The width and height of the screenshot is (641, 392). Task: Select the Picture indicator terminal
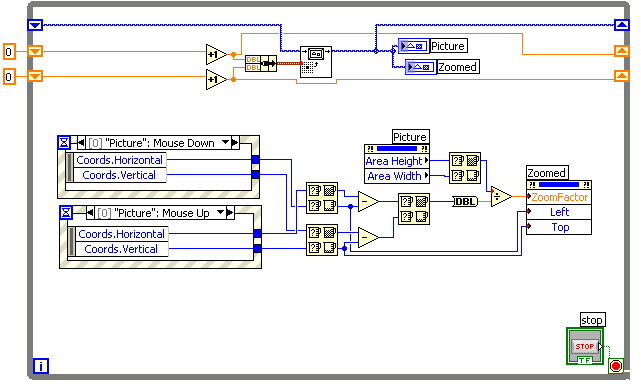pos(414,46)
